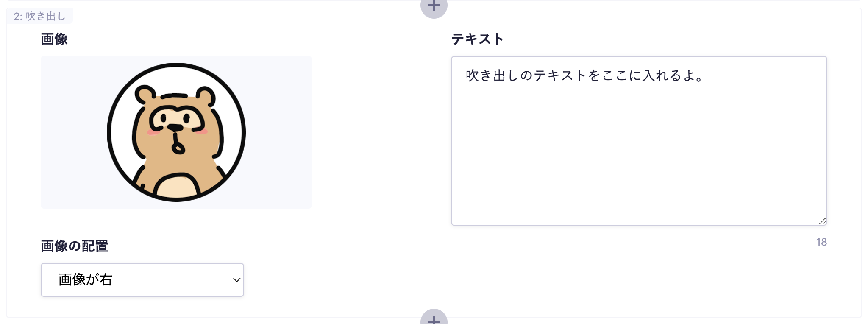Click gray background left of bear avatar

tap(72, 132)
